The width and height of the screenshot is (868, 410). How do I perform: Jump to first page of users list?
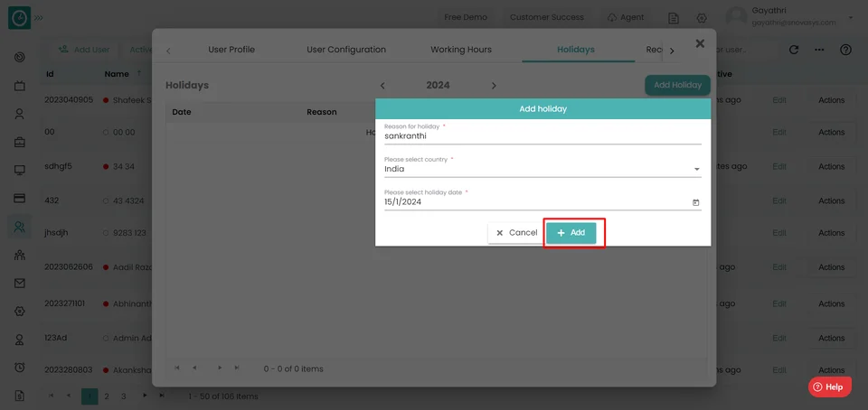point(51,396)
